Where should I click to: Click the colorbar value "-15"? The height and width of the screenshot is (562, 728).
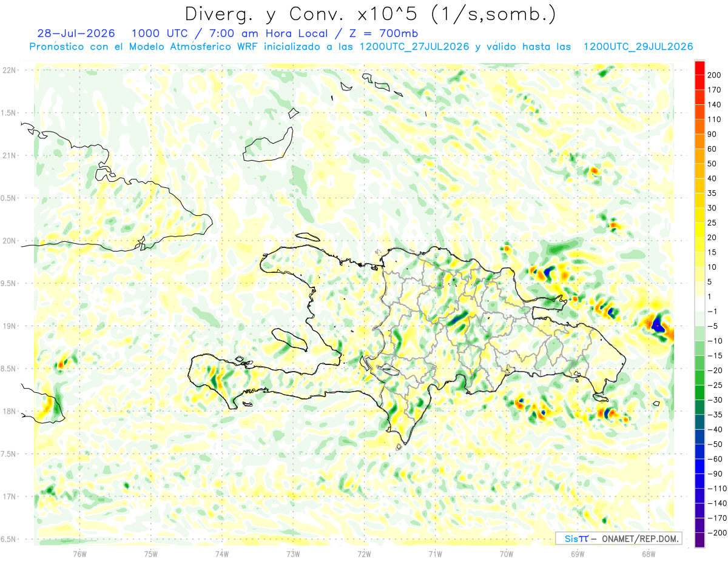pos(715,355)
